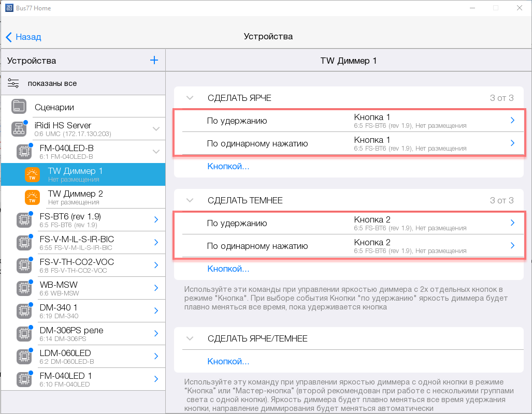Open По удержанию Кнопка 1 row arrow
532x414 pixels.
[512, 121]
